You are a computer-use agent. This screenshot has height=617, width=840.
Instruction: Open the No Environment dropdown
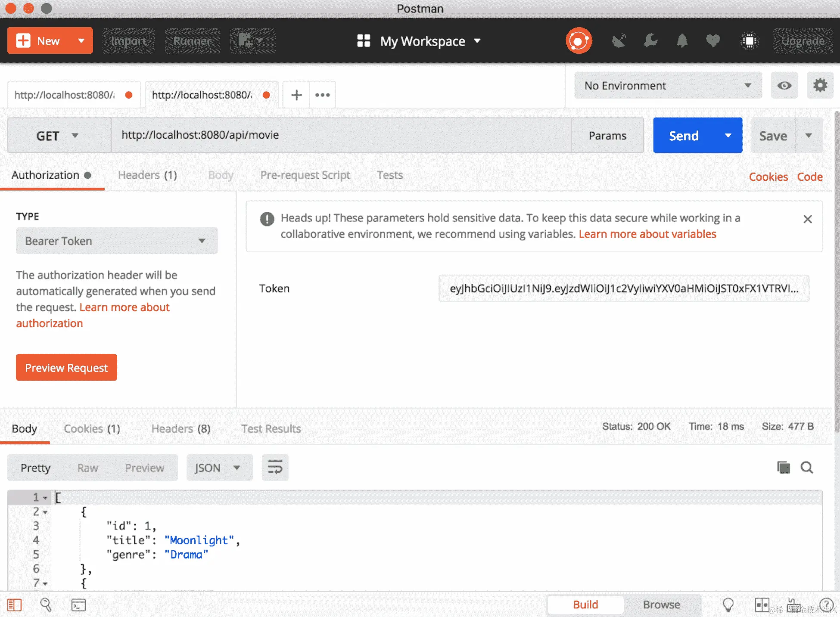pyautogui.click(x=667, y=86)
